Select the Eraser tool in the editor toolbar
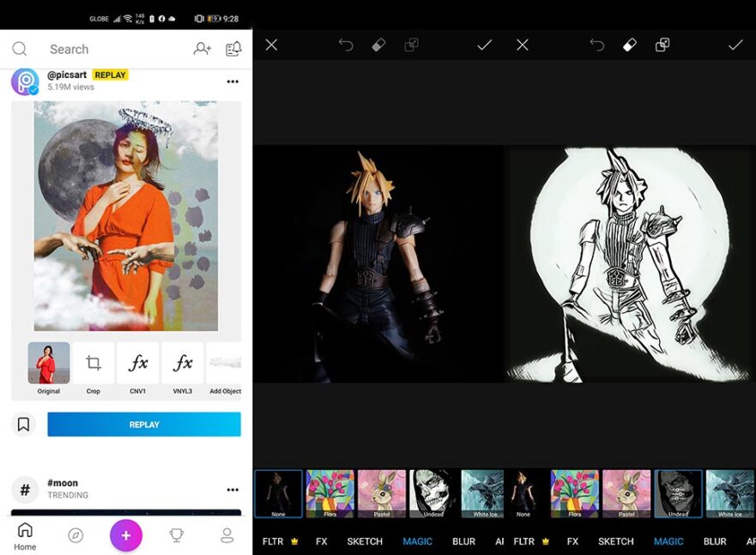Screen dimensions: 756x555 [378, 45]
